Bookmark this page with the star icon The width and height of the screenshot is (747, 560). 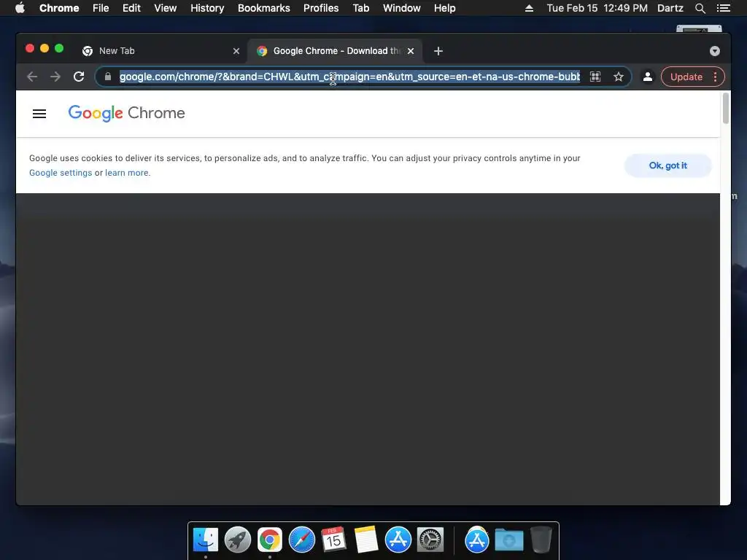[619, 77]
